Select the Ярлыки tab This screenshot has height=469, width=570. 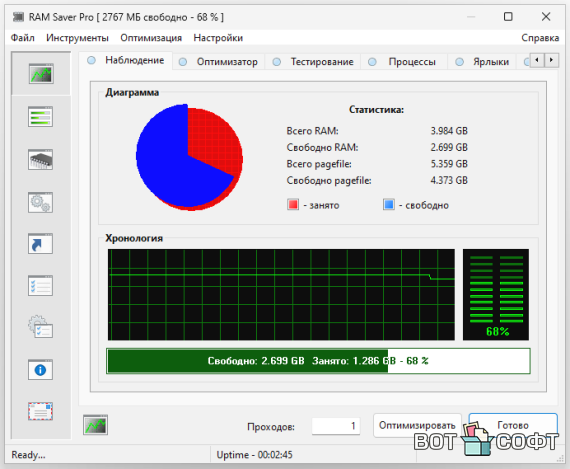pos(482,62)
